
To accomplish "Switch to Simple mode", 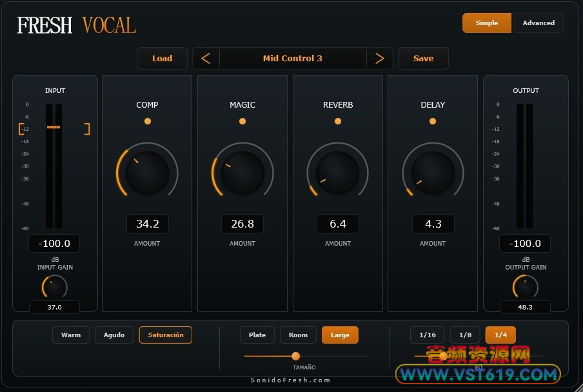I will [487, 23].
